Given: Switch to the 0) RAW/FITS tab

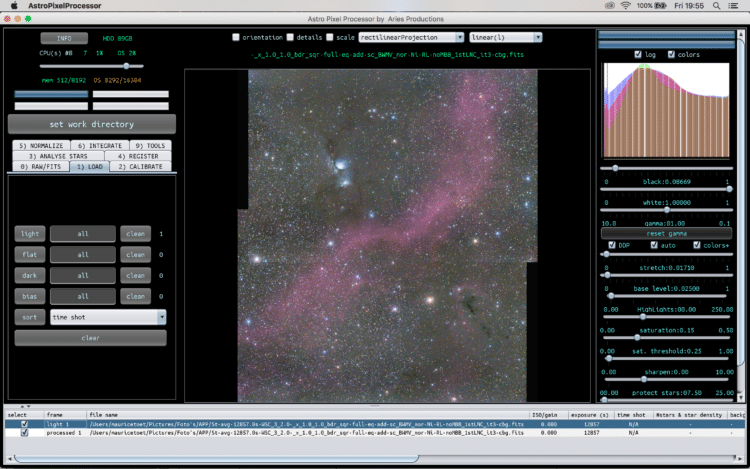Looking at the screenshot, I should [41, 166].
